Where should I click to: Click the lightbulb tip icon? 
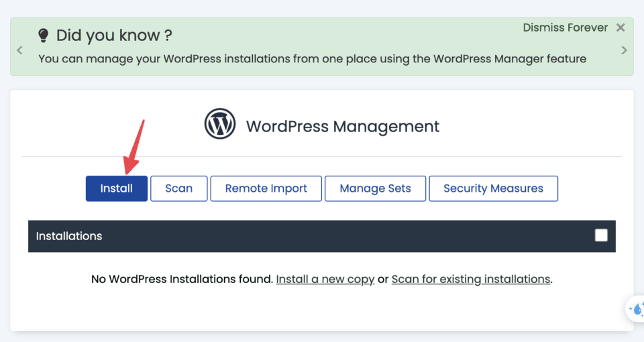43,36
